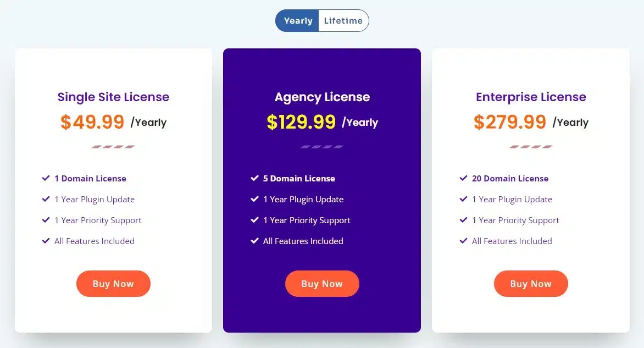
Task: Select the Yearly pricing option
Action: point(297,20)
